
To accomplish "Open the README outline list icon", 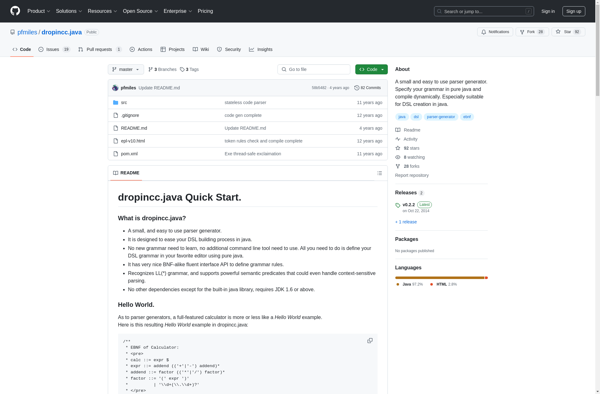I will [379, 173].
